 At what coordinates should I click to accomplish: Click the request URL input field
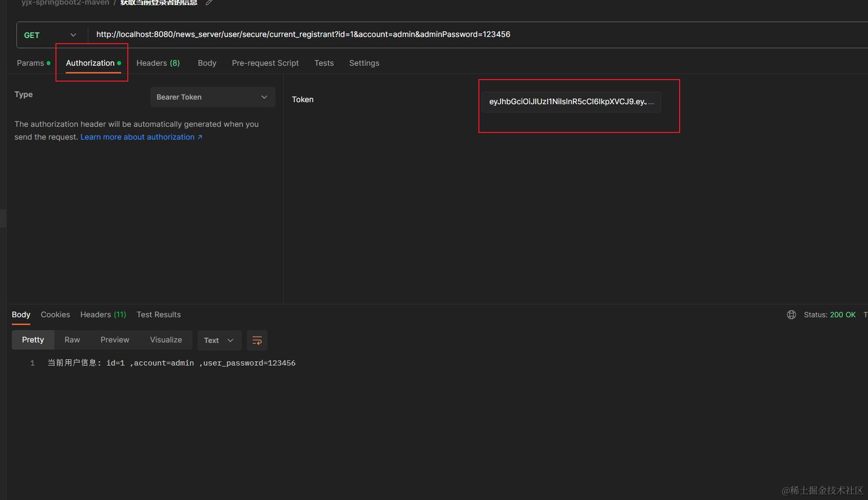[x=477, y=34]
